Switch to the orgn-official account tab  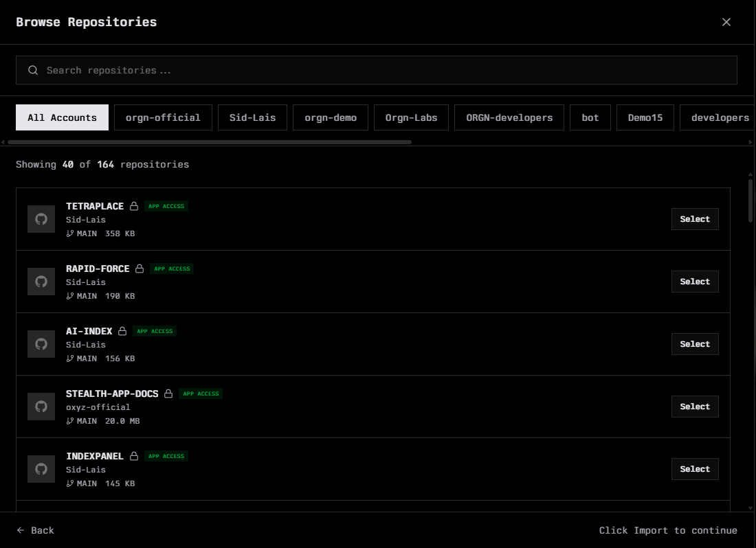tap(163, 117)
